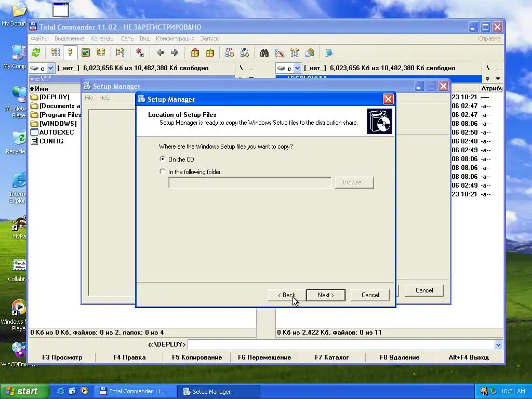Open File menu in Setup Manager window
Viewport: 532px width, 399px height.
pyautogui.click(x=89, y=98)
